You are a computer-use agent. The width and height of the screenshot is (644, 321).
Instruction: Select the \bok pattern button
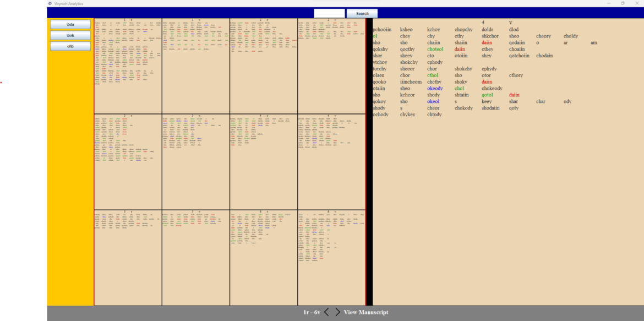[70, 35]
